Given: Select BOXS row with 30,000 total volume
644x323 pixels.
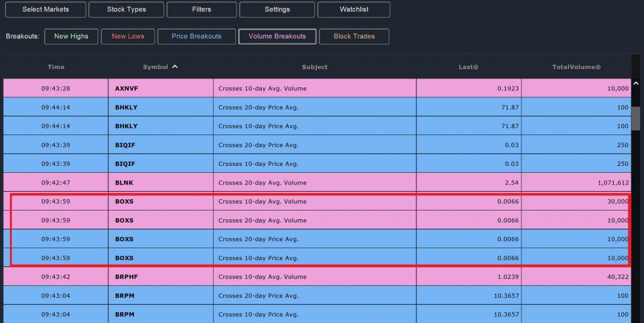Looking at the screenshot, I should tap(124, 202).
